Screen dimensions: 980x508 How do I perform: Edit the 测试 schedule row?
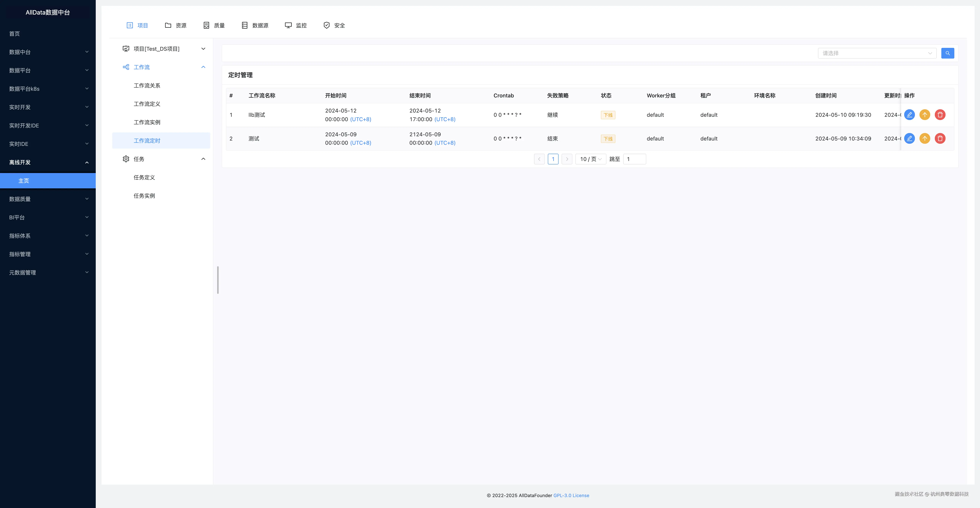tap(909, 138)
